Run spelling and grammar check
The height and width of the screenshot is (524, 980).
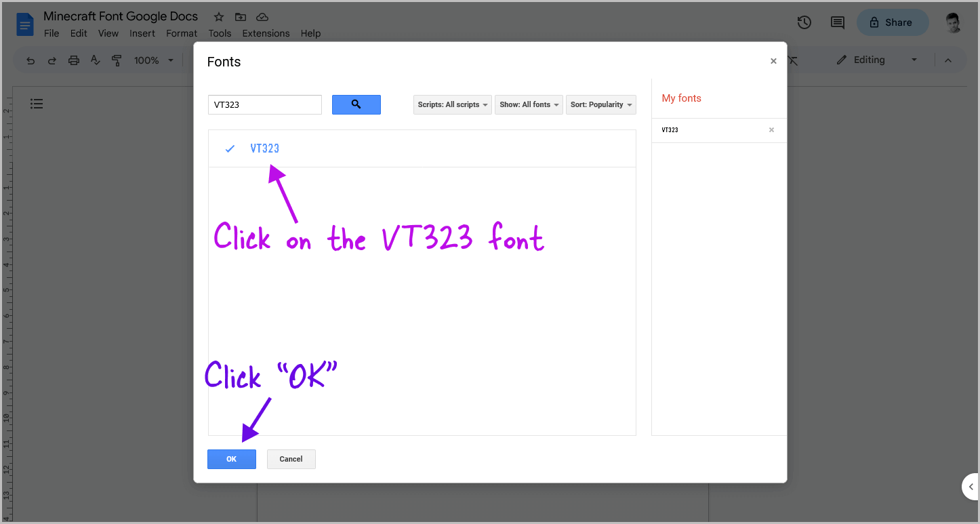click(x=96, y=60)
